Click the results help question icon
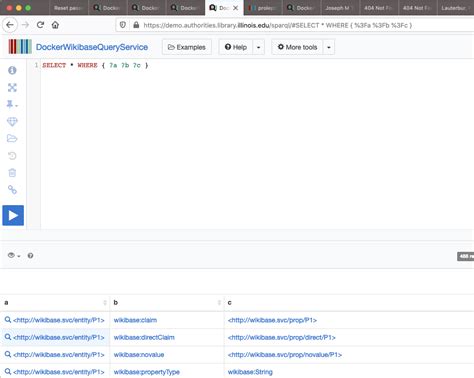 (30, 256)
